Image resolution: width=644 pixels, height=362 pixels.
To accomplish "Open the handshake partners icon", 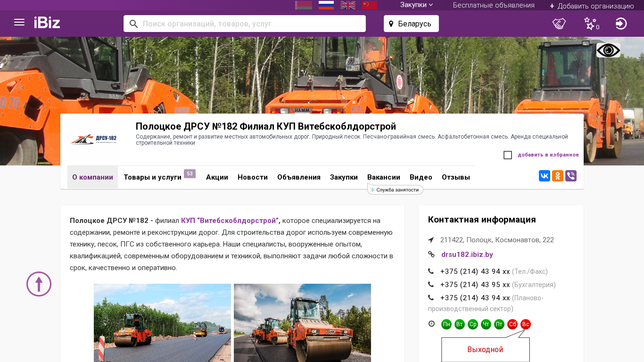I will 559,24.
